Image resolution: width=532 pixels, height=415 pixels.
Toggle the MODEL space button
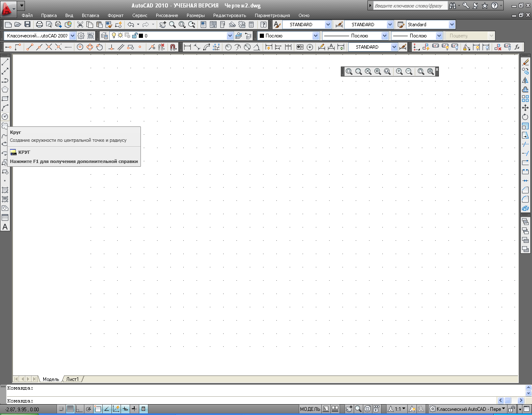coord(310,409)
